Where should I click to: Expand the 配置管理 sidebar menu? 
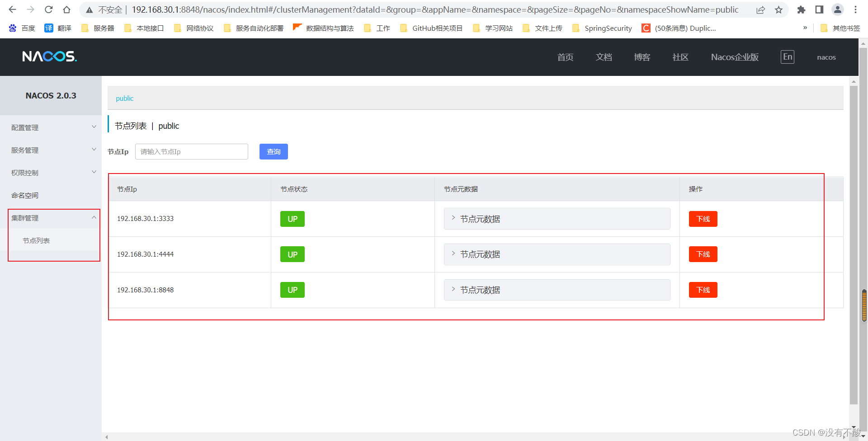pyautogui.click(x=51, y=127)
